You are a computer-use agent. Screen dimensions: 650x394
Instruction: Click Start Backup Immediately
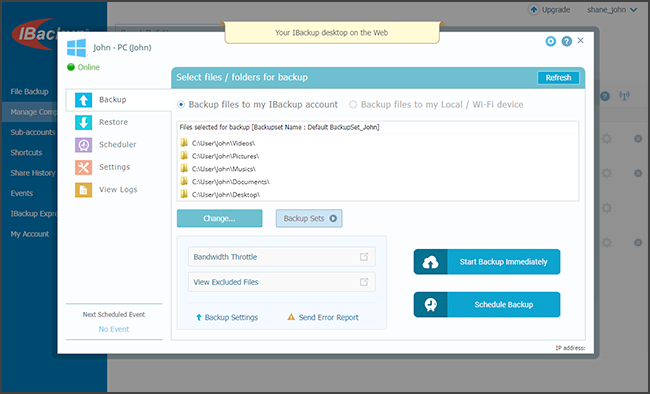pyautogui.click(x=487, y=262)
